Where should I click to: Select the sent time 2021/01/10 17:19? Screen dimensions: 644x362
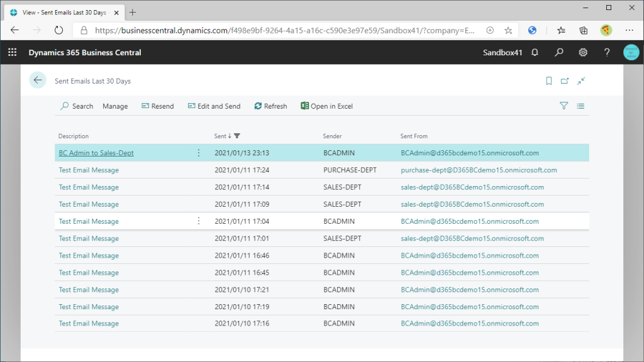pyautogui.click(x=242, y=307)
